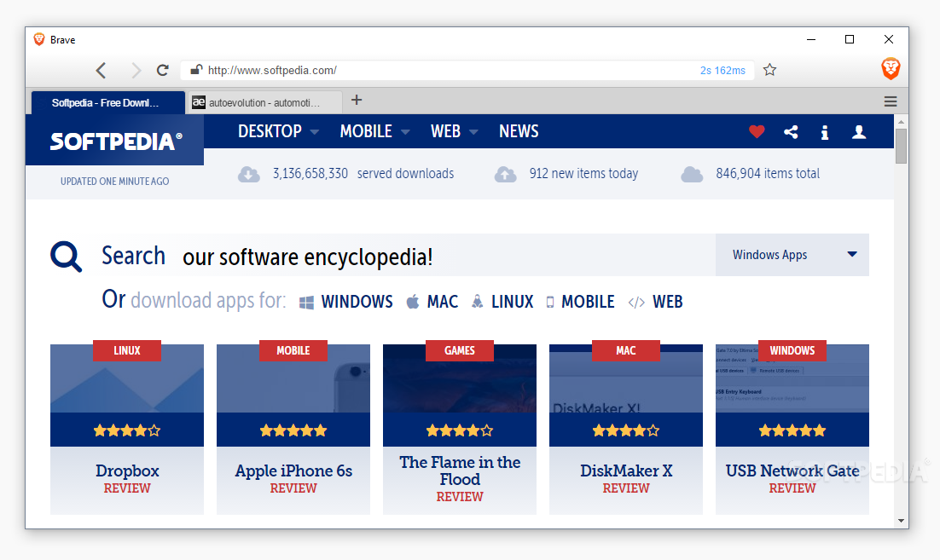
Task: Click the info icon in Softpedia header
Action: click(x=825, y=132)
